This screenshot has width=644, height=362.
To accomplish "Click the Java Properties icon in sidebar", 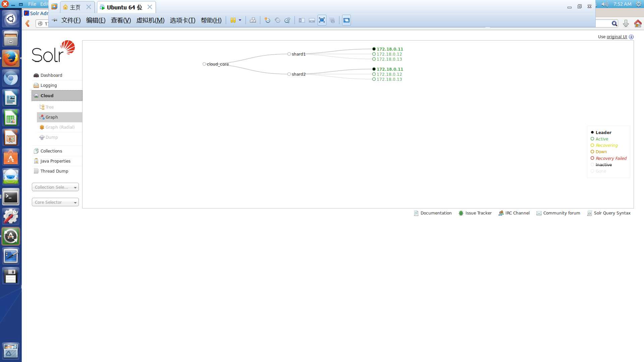I will click(x=36, y=161).
